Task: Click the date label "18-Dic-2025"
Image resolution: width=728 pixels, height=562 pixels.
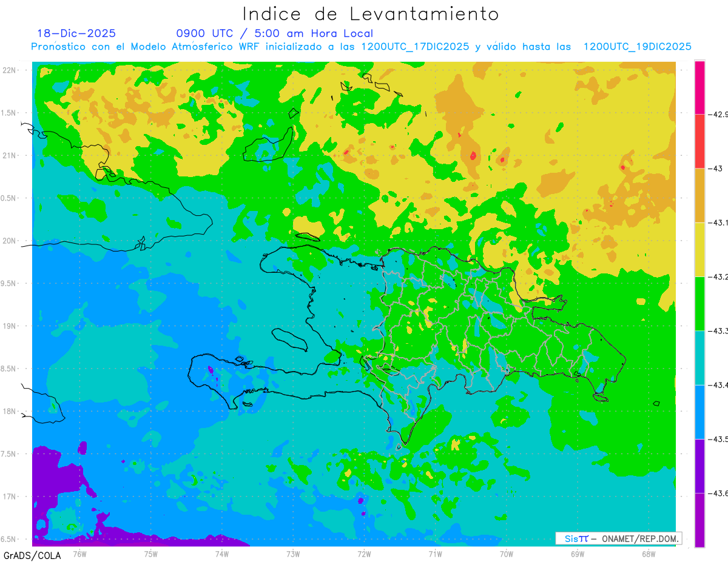Action: click(76, 33)
